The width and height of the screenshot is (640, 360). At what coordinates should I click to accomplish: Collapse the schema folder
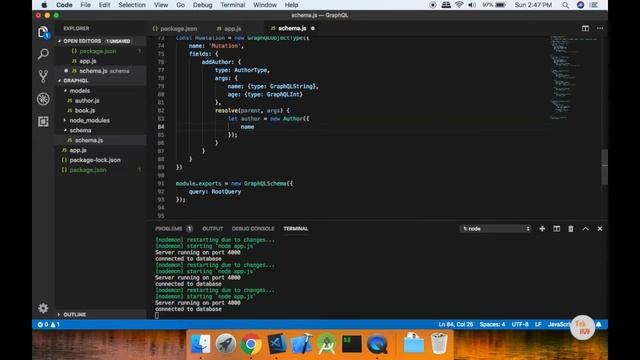tap(80, 130)
